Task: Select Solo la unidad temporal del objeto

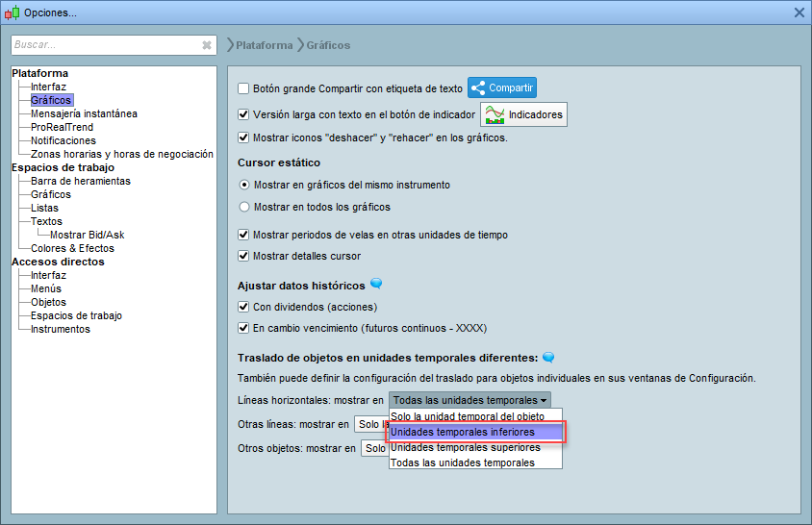Action: point(475,416)
